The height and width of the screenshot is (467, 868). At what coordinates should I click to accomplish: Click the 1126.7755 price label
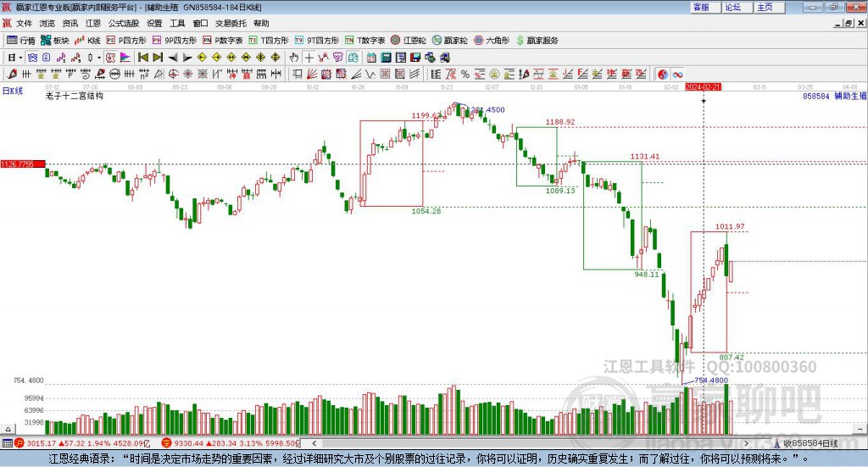(23, 164)
